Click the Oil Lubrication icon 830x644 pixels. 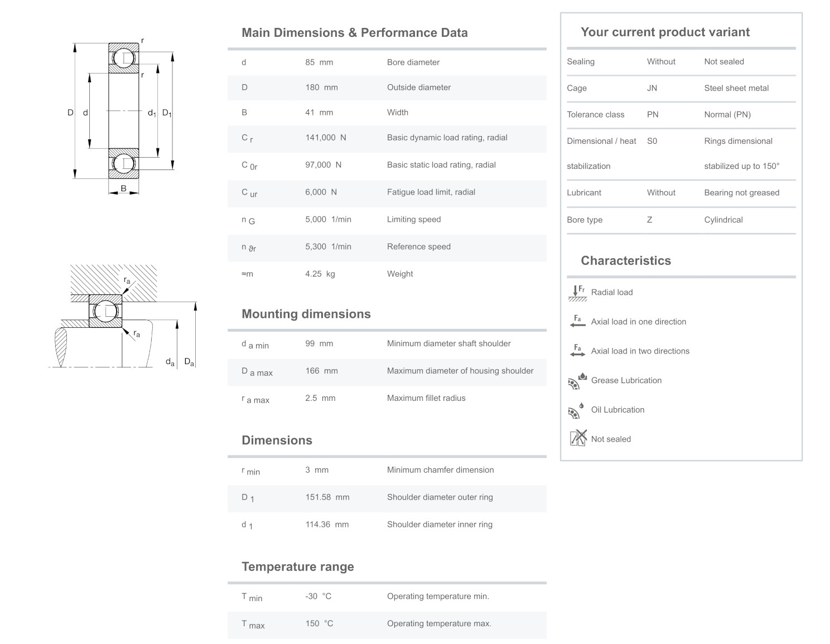tap(577, 410)
